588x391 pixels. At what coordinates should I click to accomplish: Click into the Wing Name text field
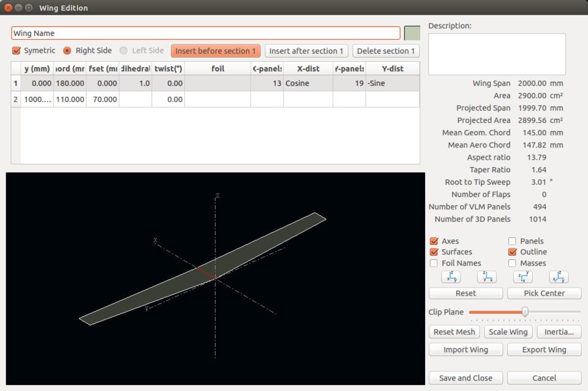pyautogui.click(x=205, y=33)
